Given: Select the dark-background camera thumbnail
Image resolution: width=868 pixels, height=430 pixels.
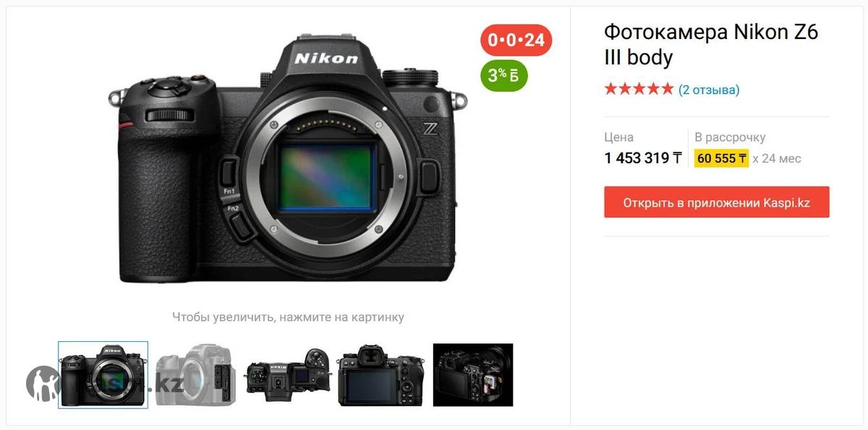Looking at the screenshot, I should [x=473, y=375].
